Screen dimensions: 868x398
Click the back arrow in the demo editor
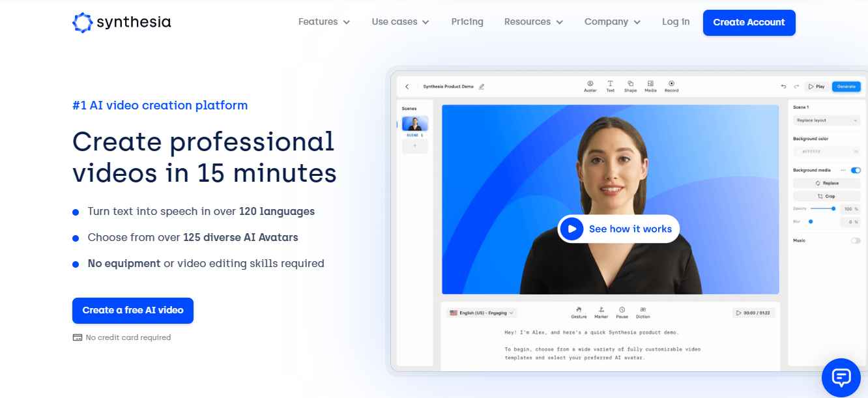(407, 86)
